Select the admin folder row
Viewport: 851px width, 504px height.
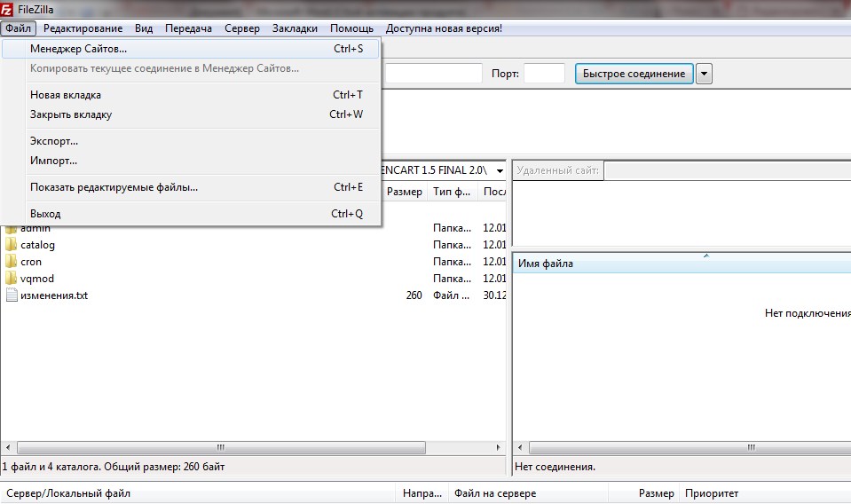254,228
